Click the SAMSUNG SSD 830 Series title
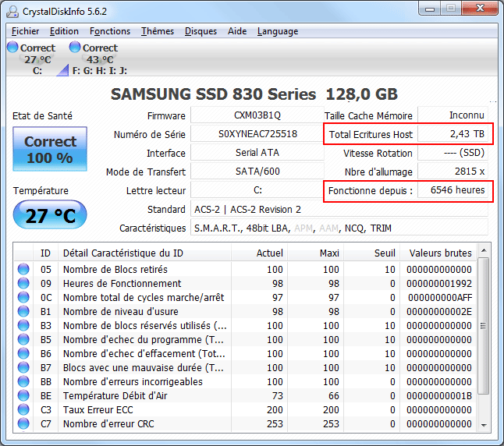 254,94
